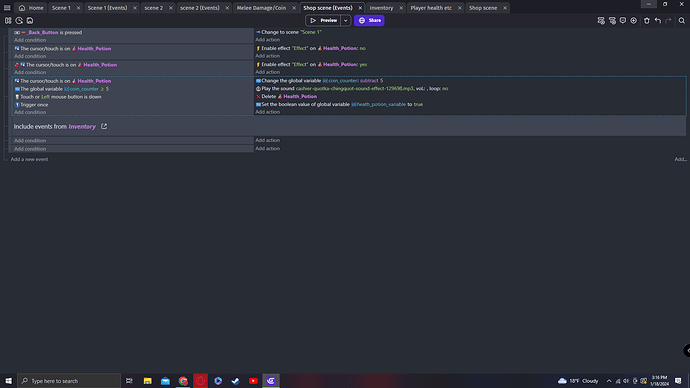Select the Back_Button is pressed condition
The height and width of the screenshot is (388, 690).
pyautogui.click(x=48, y=33)
